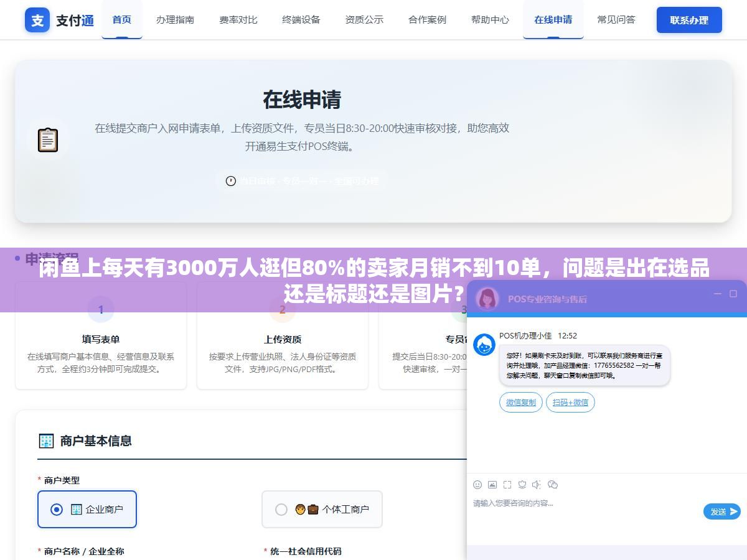This screenshot has width=747, height=560.
Task: Click the 支付通 logo icon
Action: tap(37, 20)
